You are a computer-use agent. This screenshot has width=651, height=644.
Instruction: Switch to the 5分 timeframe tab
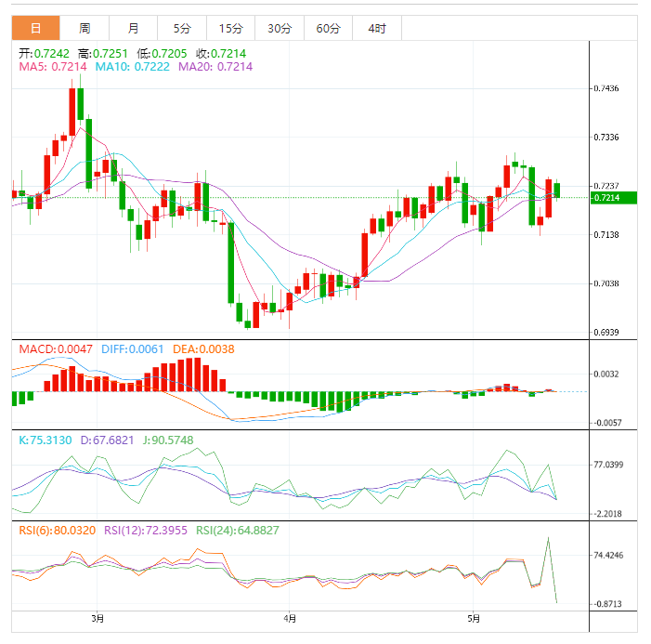pyautogui.click(x=182, y=28)
